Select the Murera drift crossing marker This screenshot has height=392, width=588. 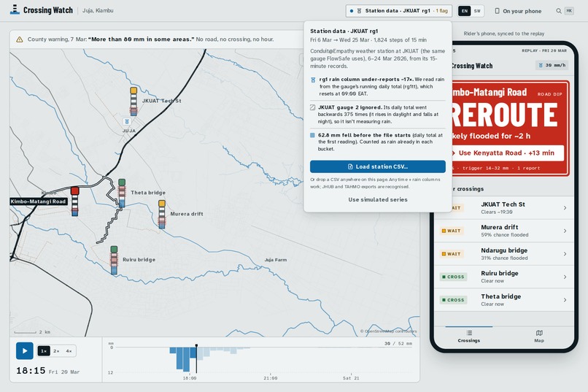point(162,214)
